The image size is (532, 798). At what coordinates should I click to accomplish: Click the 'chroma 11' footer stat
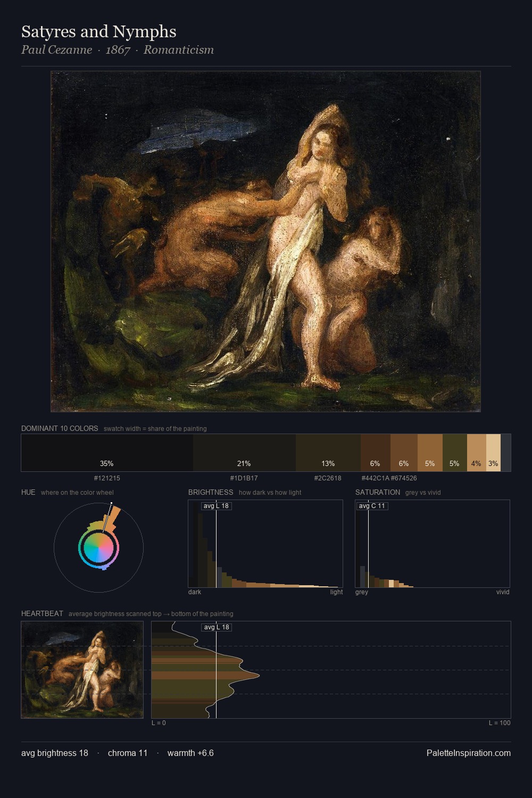128,753
